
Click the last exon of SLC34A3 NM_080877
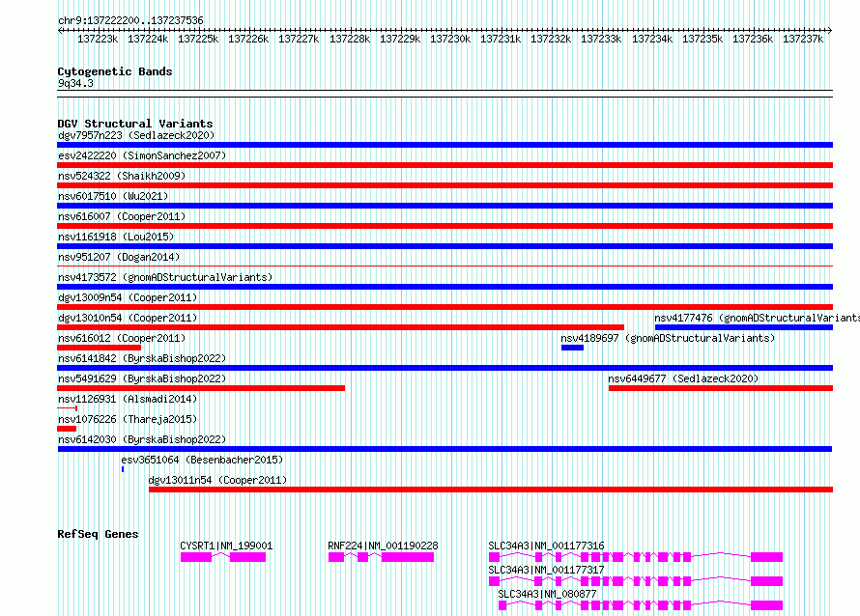pos(767,605)
